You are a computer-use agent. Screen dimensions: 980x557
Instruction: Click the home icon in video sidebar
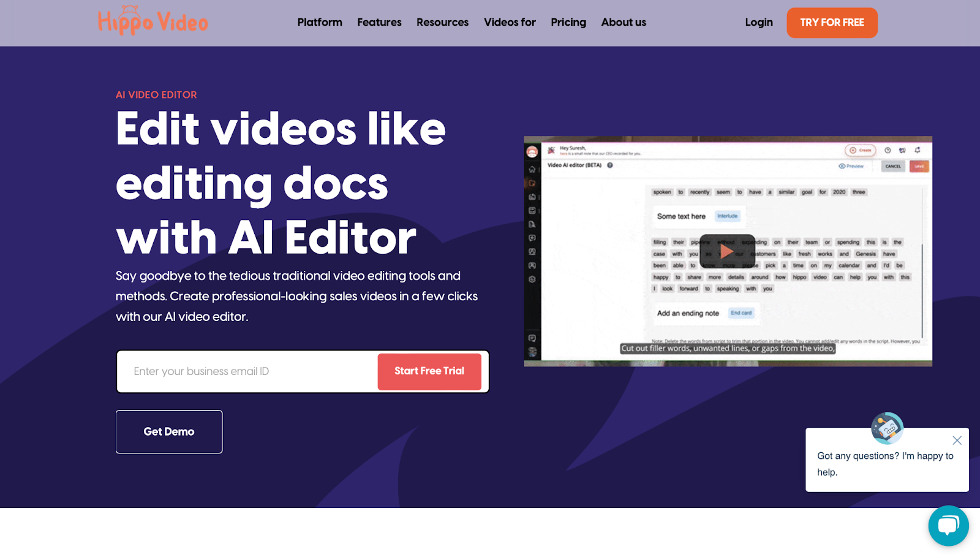pos(532,169)
